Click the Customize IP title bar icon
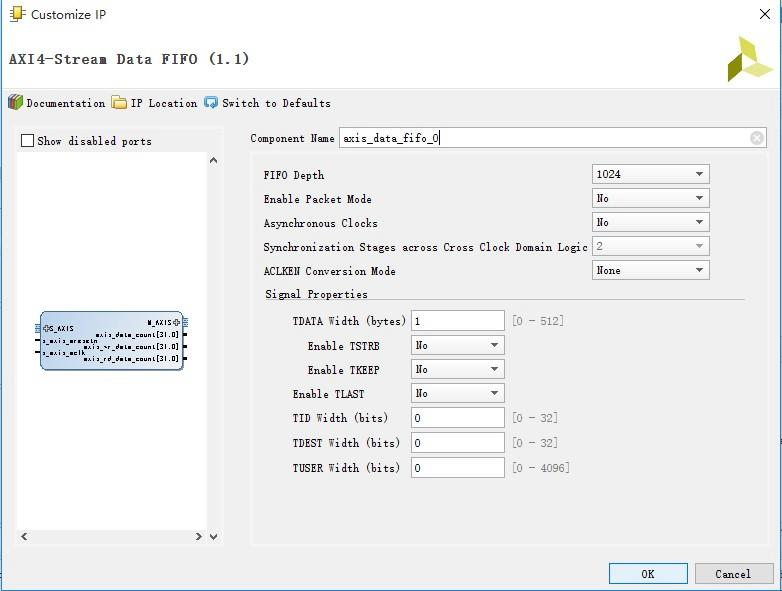This screenshot has width=782, height=591. [x=17, y=15]
